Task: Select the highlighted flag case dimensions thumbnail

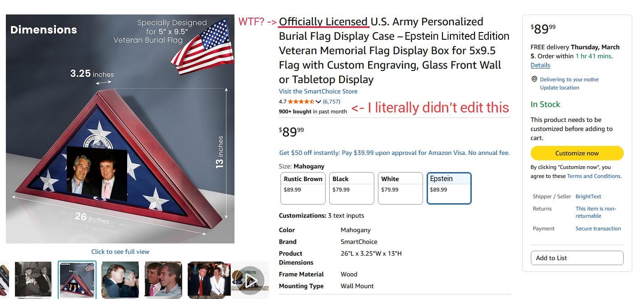Action: [x=77, y=280]
